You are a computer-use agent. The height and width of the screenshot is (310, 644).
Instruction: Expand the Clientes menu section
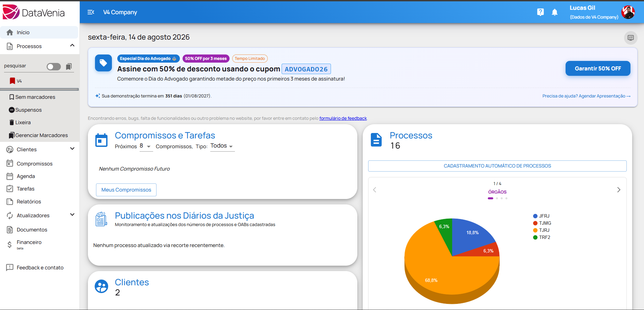pos(72,149)
